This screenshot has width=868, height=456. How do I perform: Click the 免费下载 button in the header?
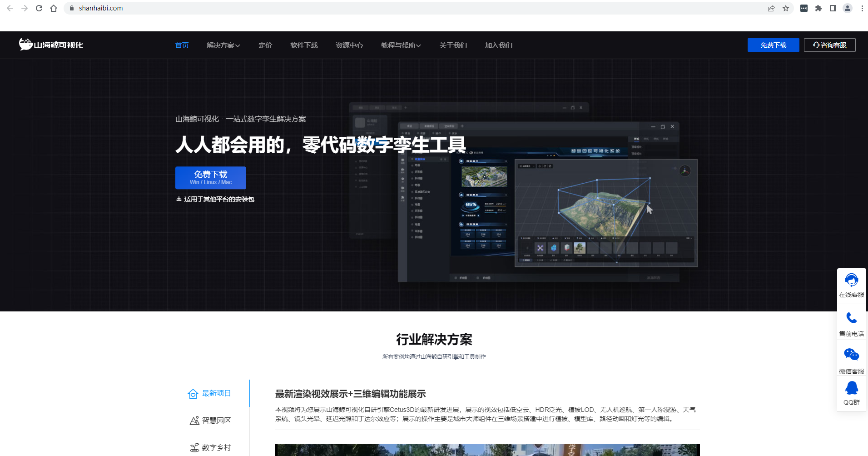pos(773,45)
